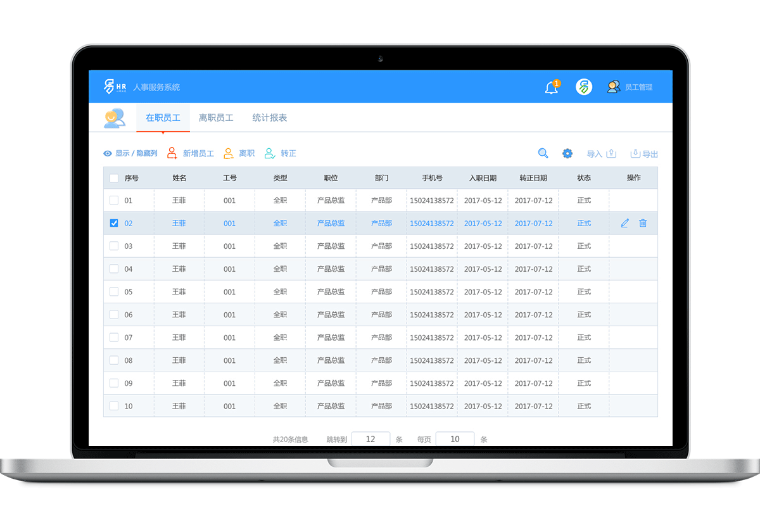760x532 pixels.
Task: Click the 状态 column header
Action: 584,178
